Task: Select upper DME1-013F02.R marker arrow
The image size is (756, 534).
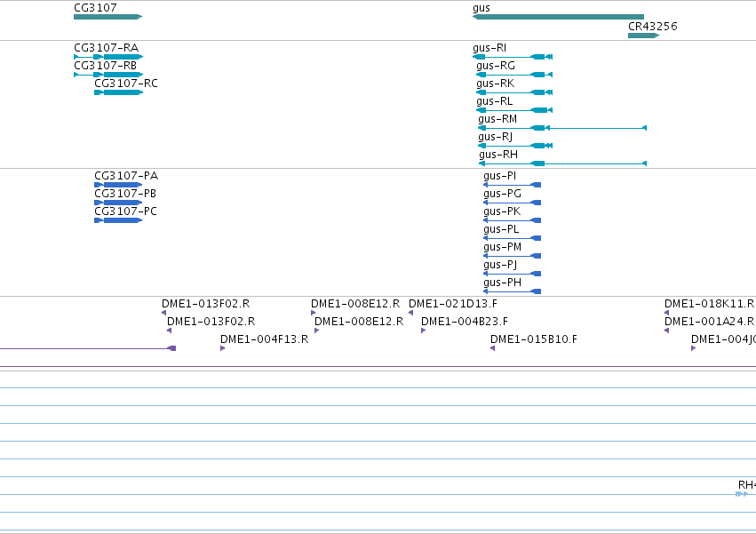Action: 164,313
